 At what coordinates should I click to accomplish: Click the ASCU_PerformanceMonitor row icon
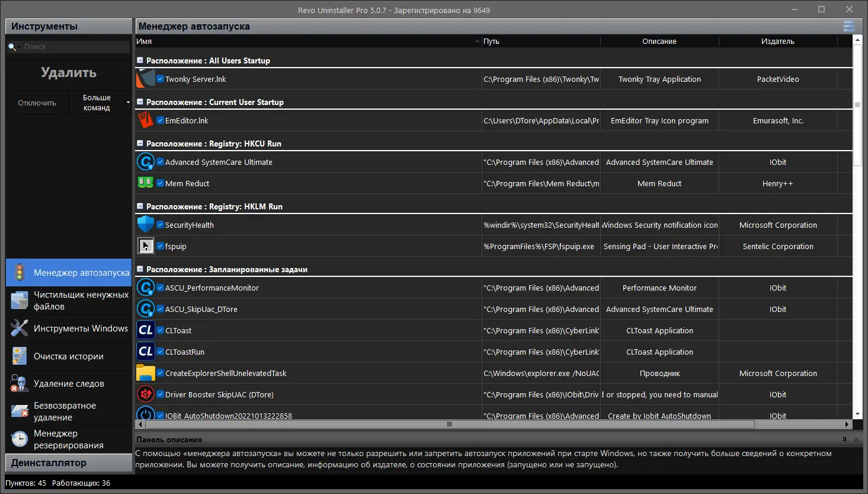146,288
